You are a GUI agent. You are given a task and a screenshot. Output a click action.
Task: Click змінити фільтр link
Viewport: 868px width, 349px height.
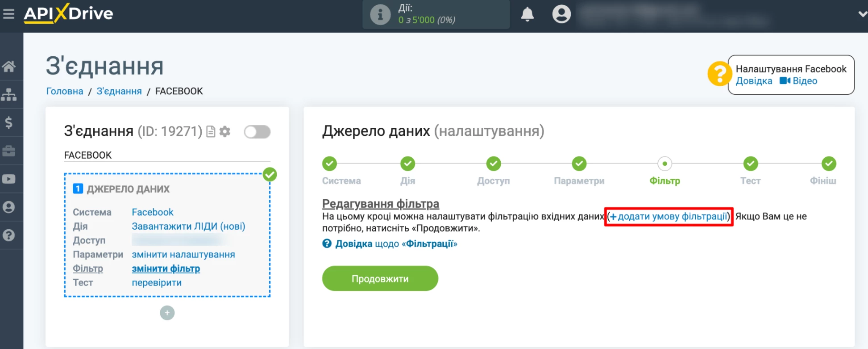[x=166, y=269]
